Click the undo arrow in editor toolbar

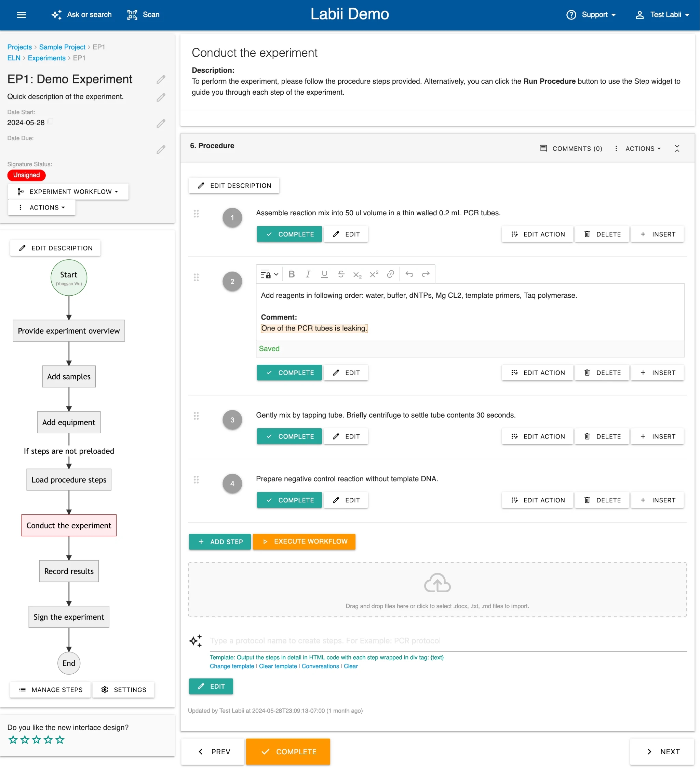pos(409,274)
